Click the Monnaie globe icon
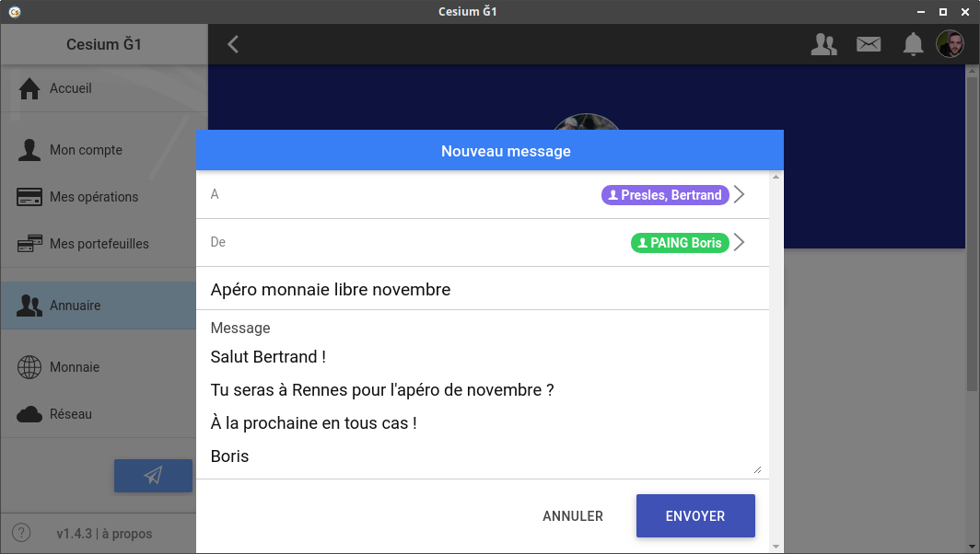The width and height of the screenshot is (980, 554). point(29,367)
